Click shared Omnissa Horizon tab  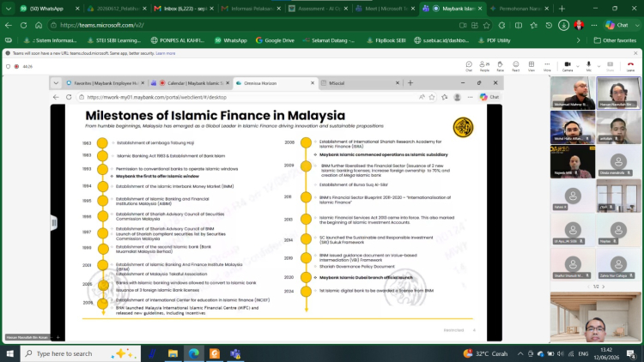(x=275, y=83)
